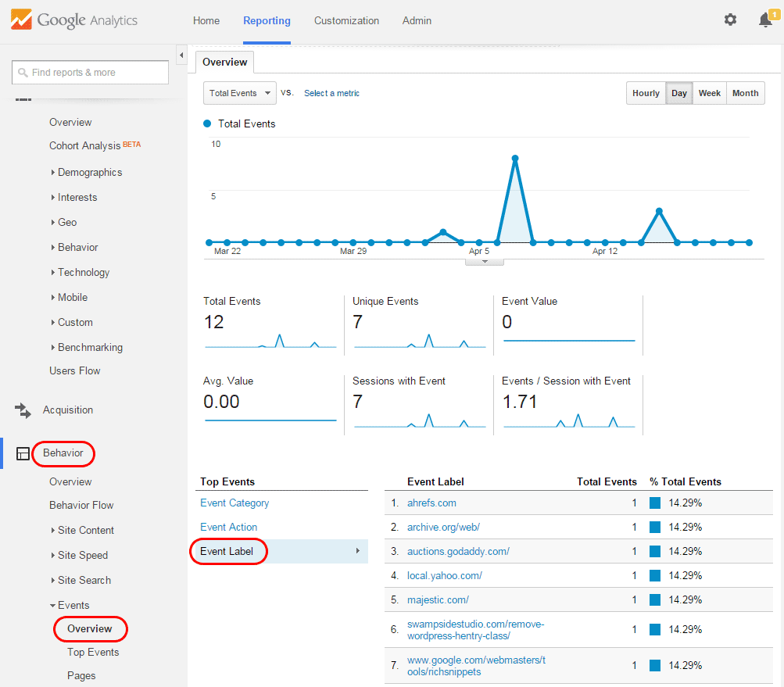The height and width of the screenshot is (687, 784).
Task: Open swampsidestudio.com event label link
Action: click(x=475, y=630)
